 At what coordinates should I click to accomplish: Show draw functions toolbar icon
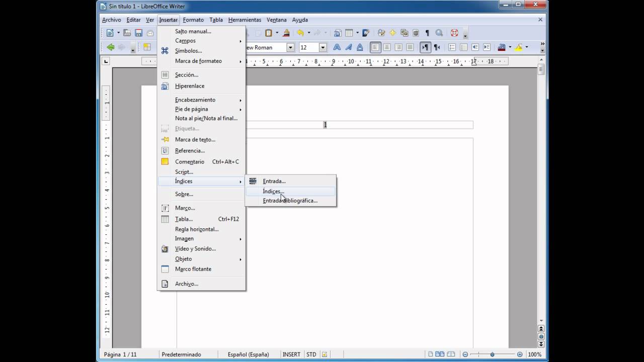click(x=366, y=33)
